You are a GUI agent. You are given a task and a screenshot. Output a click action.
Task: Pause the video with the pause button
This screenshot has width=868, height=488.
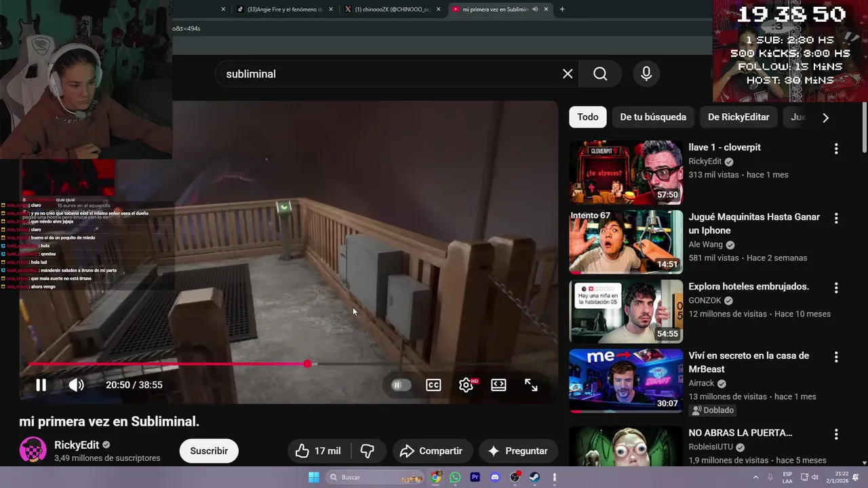[41, 385]
